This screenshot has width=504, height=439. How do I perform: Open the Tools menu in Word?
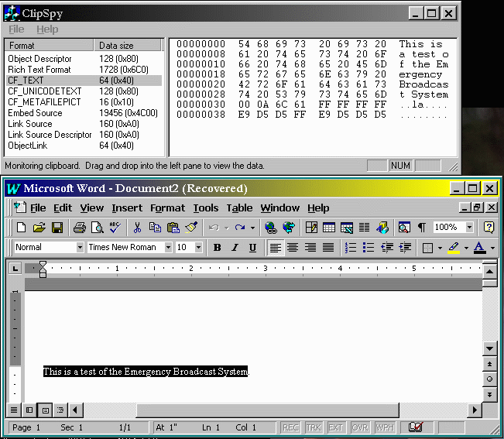coord(206,208)
